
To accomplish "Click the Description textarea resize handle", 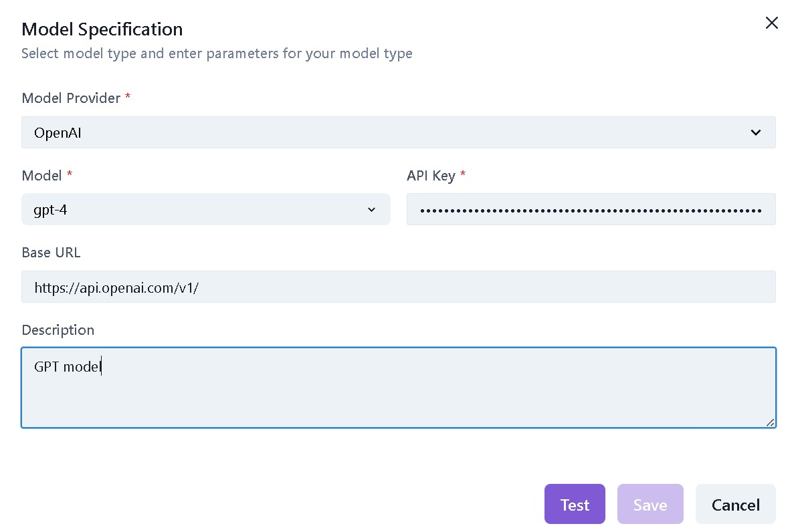I will [x=770, y=422].
